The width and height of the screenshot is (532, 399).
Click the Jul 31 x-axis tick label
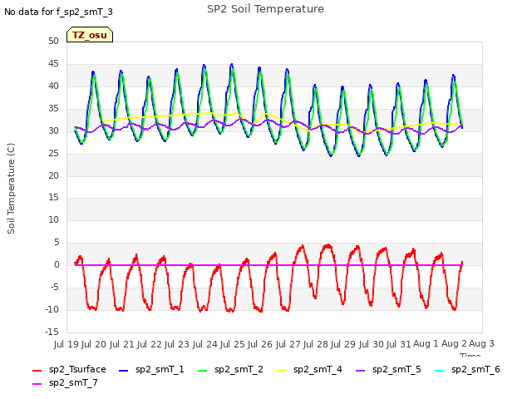click(x=399, y=344)
